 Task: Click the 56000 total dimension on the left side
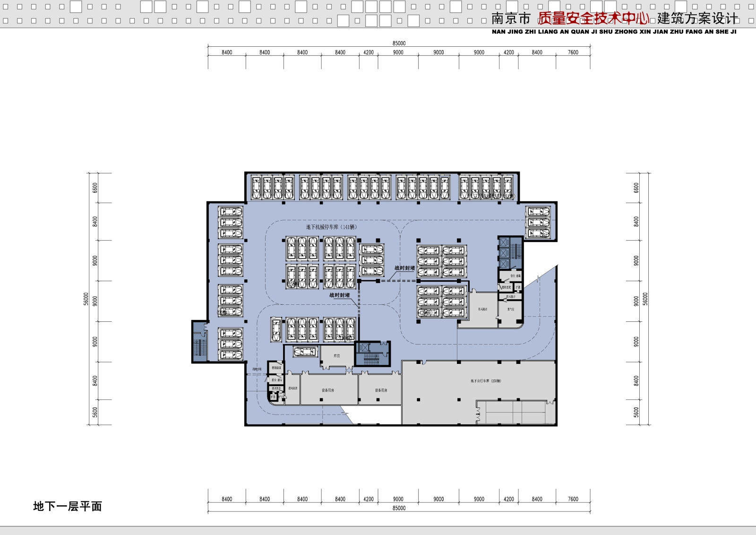coord(86,299)
